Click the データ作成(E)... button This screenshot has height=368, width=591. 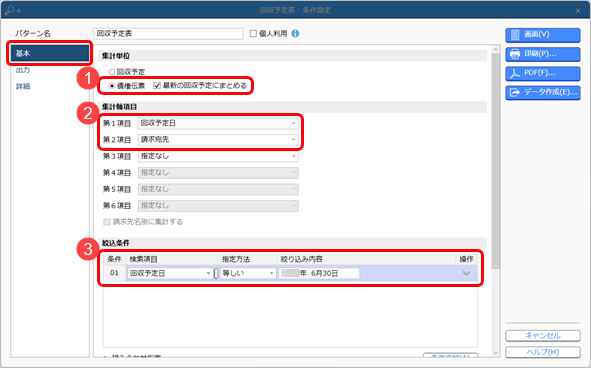tap(543, 92)
